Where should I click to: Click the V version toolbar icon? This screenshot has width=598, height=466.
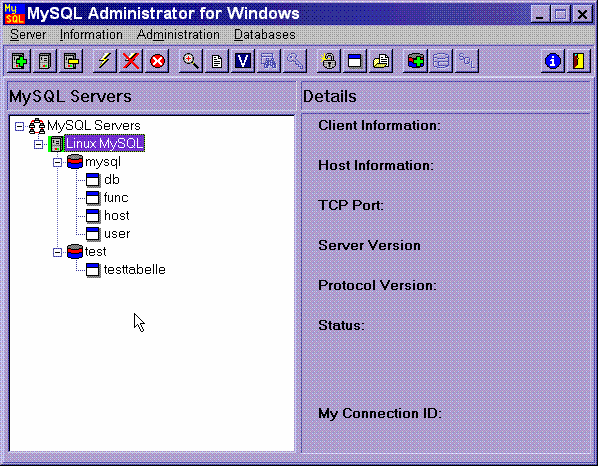pyautogui.click(x=243, y=61)
